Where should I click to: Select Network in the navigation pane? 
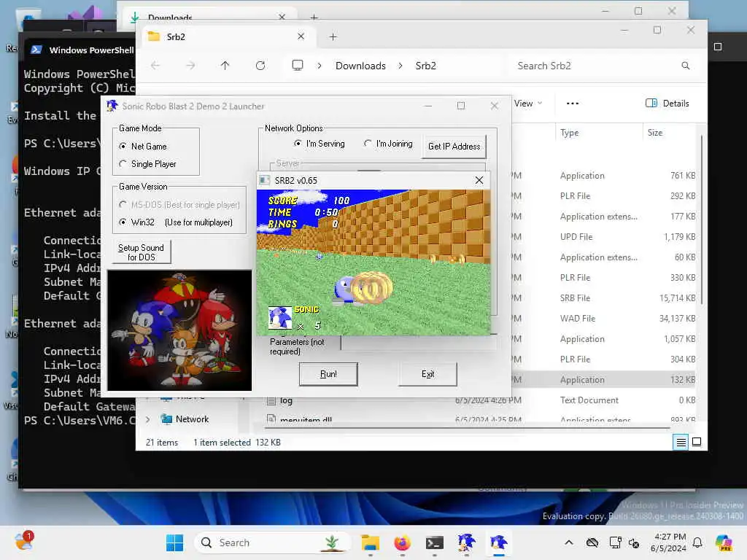tap(192, 419)
